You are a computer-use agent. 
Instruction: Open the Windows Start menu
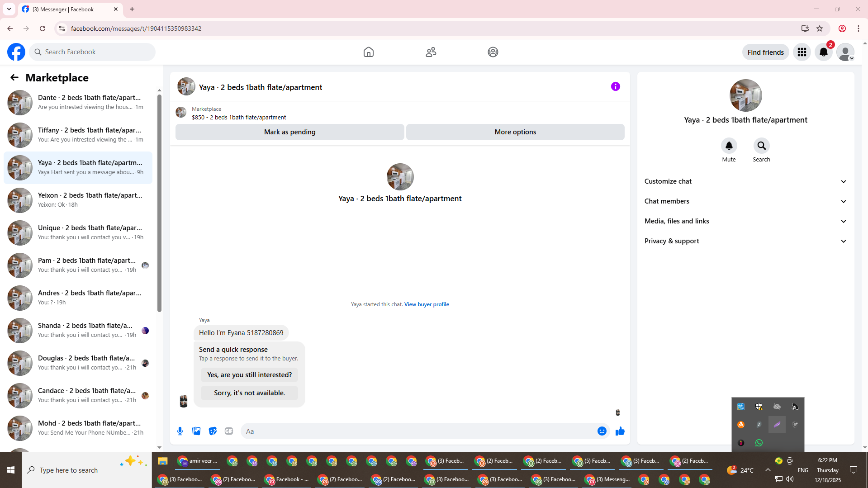(x=11, y=470)
